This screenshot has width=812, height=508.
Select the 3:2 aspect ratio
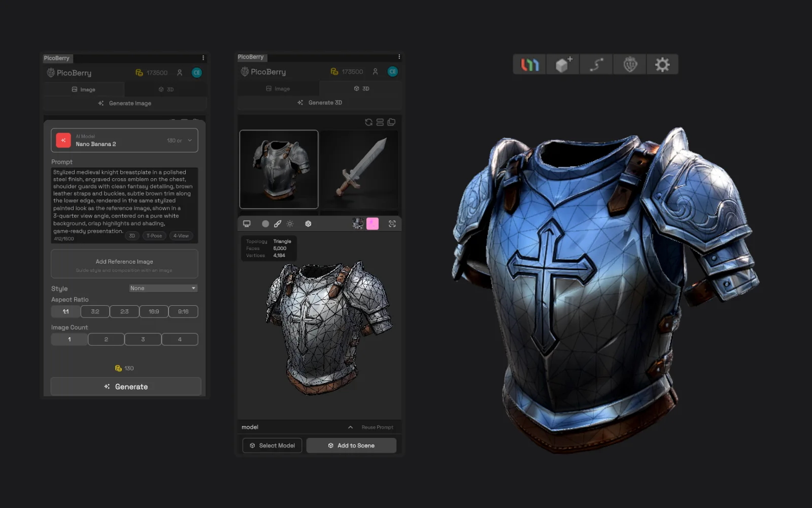coord(95,311)
